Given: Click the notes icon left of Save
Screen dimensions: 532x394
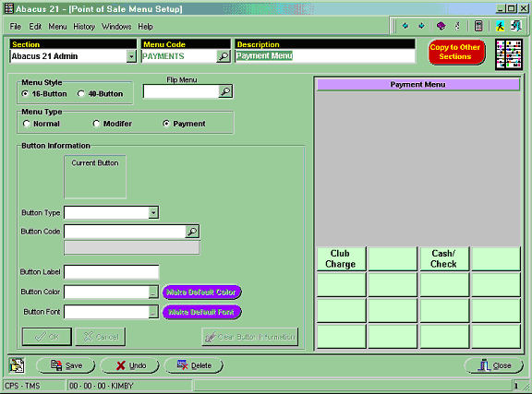Looking at the screenshot, I should (x=17, y=365).
